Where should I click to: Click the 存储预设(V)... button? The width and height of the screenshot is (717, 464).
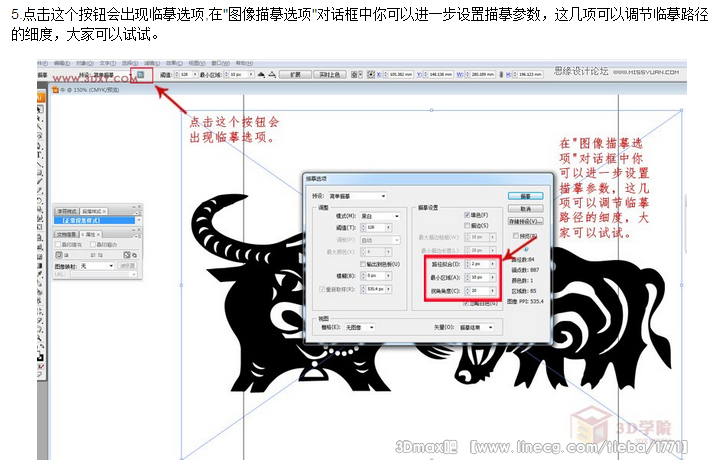[x=525, y=221]
